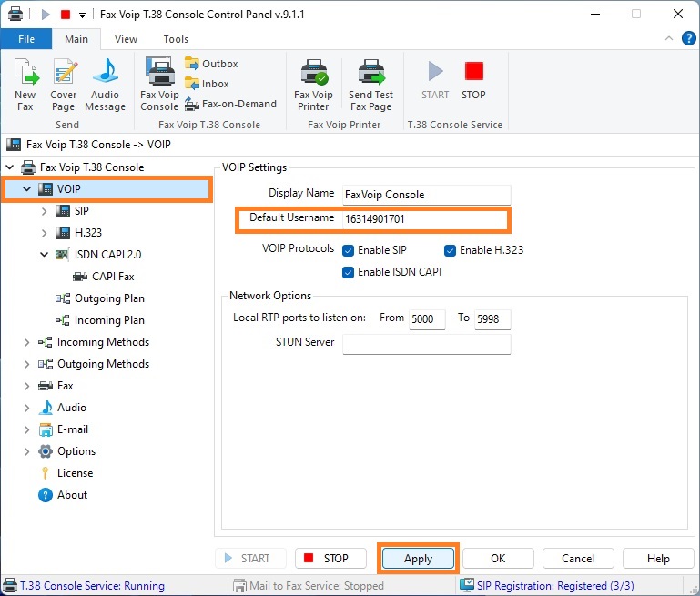Expand the E-mail node chevron
The image size is (700, 596).
pos(26,429)
